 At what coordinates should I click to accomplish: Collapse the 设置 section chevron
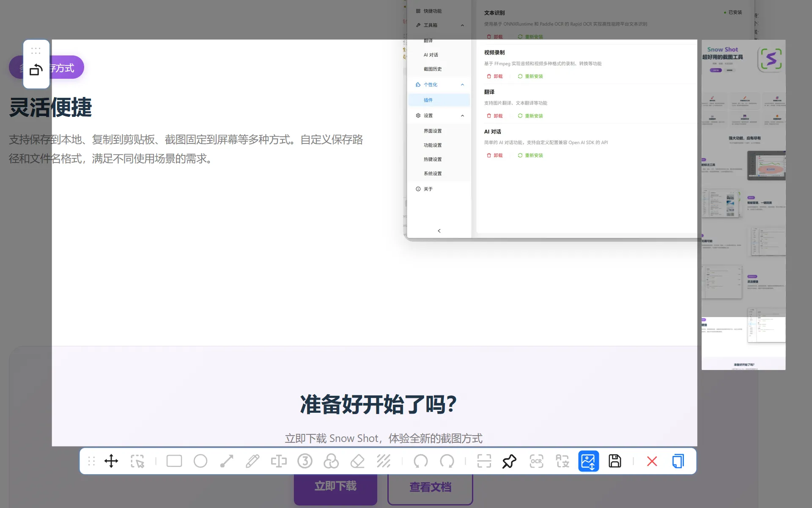462,115
